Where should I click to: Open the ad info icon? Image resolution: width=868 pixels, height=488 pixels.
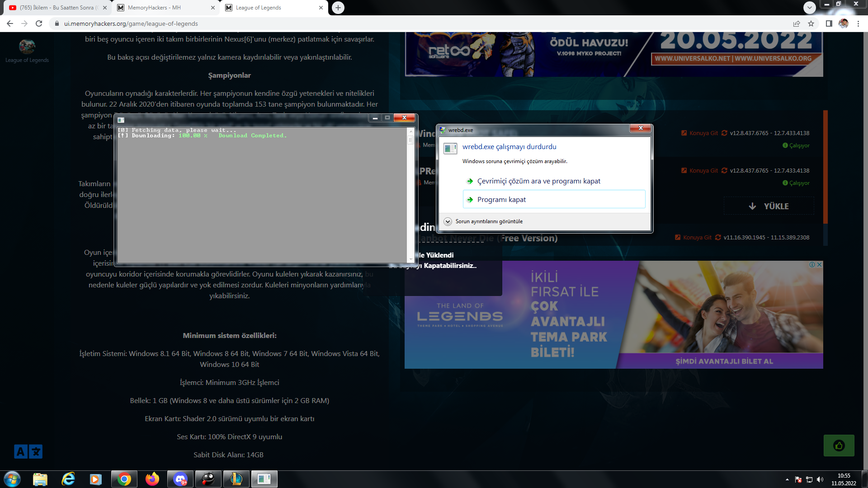[x=812, y=264]
